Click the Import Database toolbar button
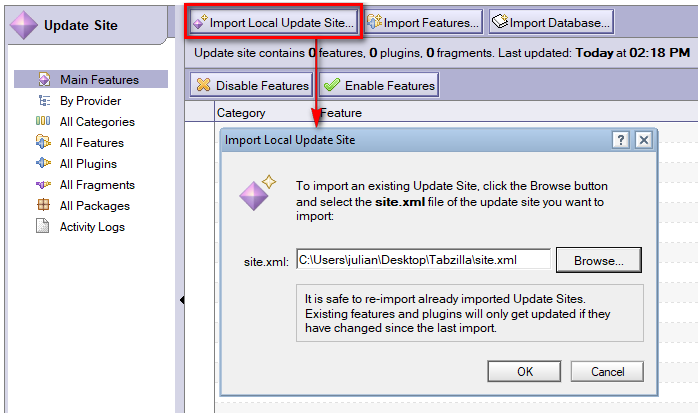The width and height of the screenshot is (698, 413). 550,22
